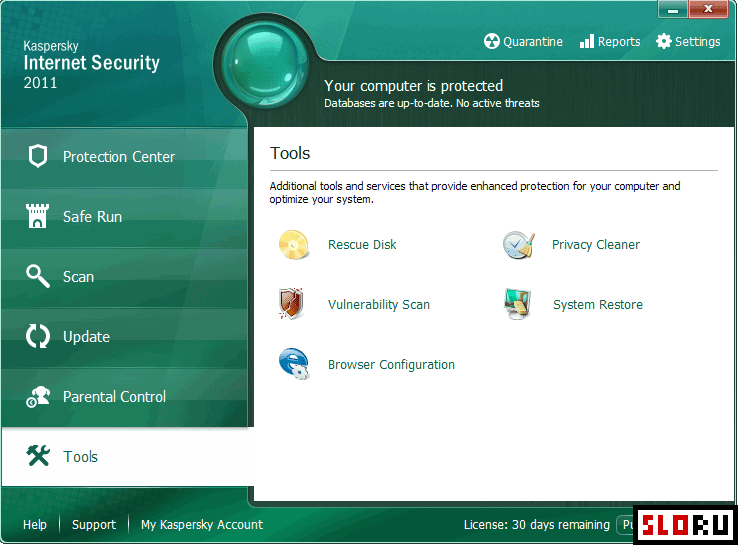Click the Scan magnifier icon
This screenshot has width=738, height=545.
[38, 276]
